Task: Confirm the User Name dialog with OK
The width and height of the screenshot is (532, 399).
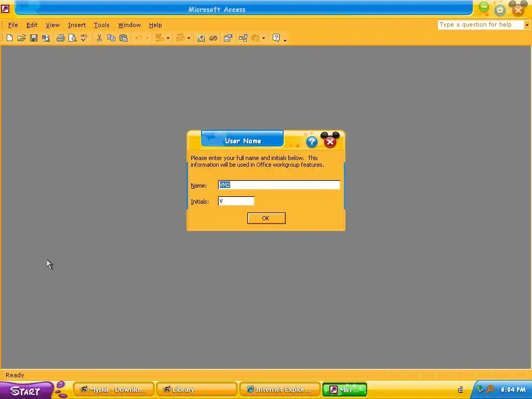Action: pos(267,218)
